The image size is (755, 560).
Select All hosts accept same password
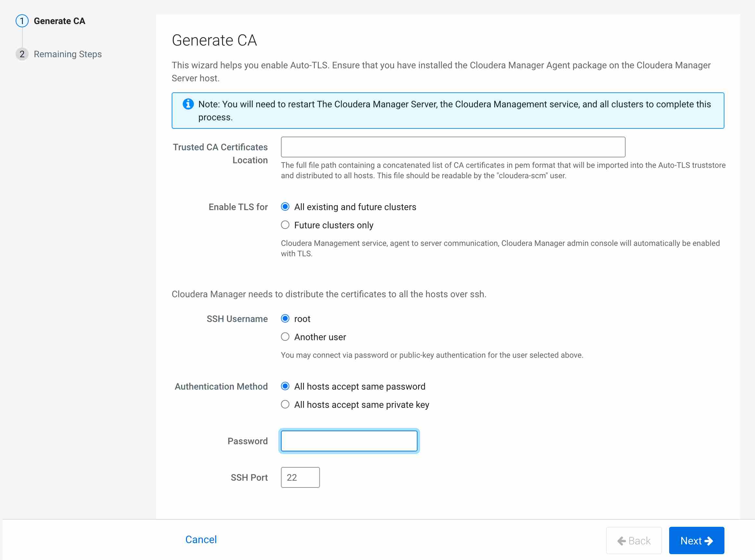[285, 386]
